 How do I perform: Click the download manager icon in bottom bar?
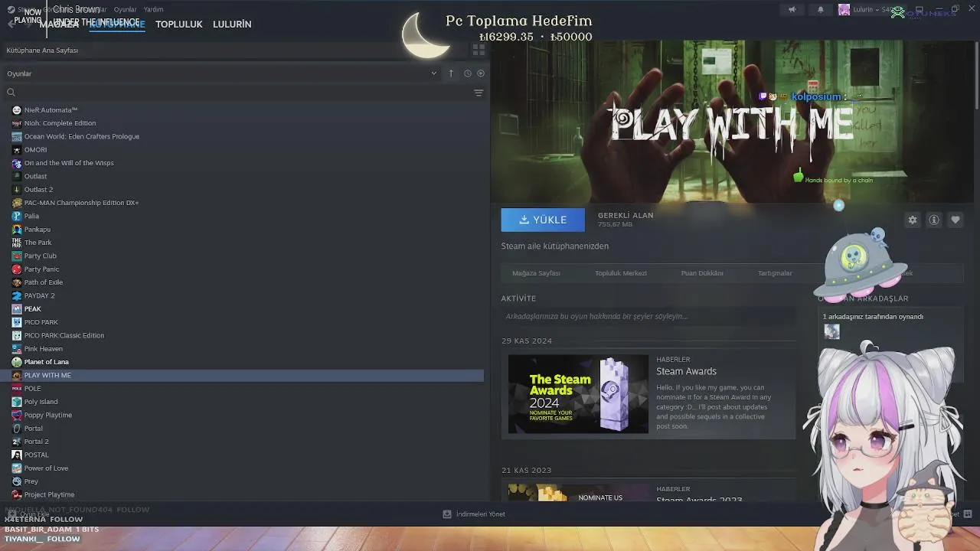tap(447, 514)
